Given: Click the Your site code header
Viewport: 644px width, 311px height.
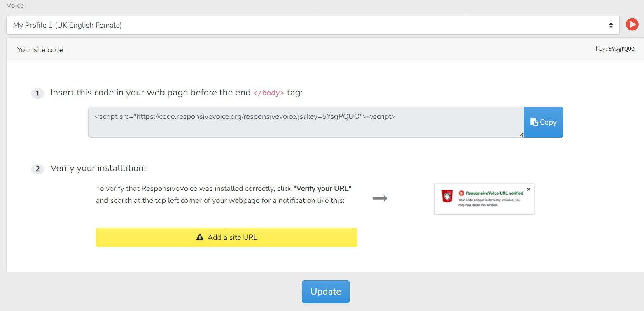Looking at the screenshot, I should click(x=40, y=50).
